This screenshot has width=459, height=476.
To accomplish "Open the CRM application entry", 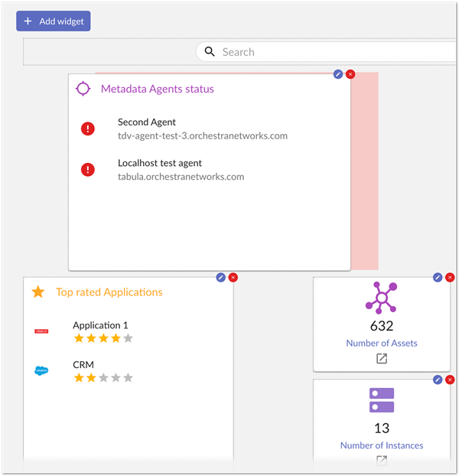I will 83,364.
